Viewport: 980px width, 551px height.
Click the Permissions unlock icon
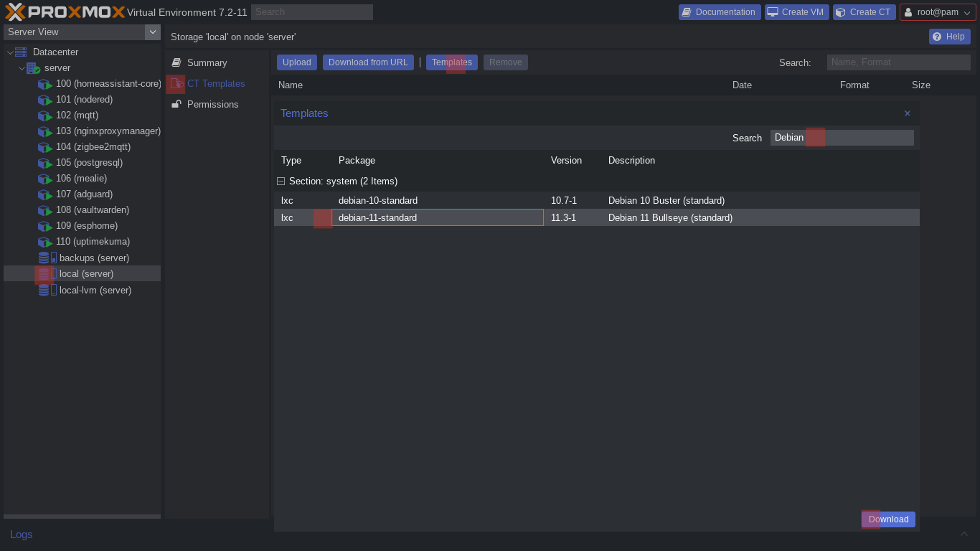[x=176, y=104]
